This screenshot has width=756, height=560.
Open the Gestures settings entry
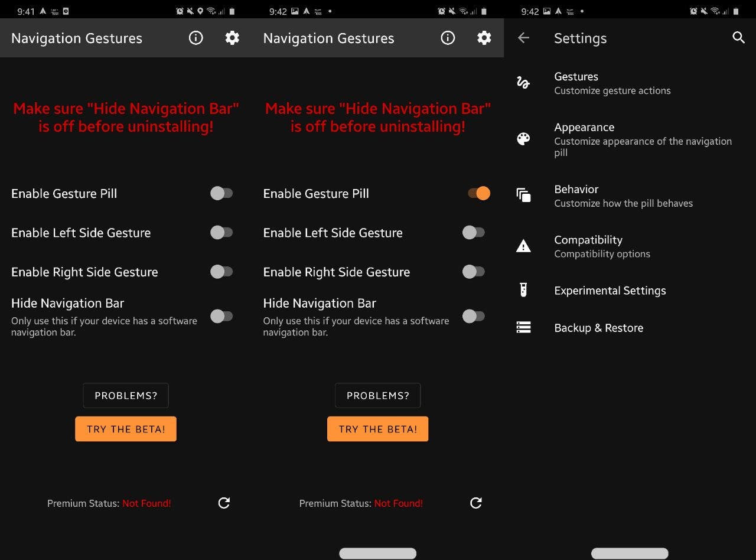(612, 83)
